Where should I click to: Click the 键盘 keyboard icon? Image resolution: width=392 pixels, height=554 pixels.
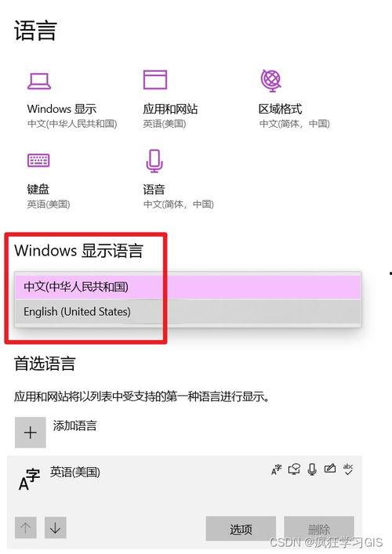point(38,160)
